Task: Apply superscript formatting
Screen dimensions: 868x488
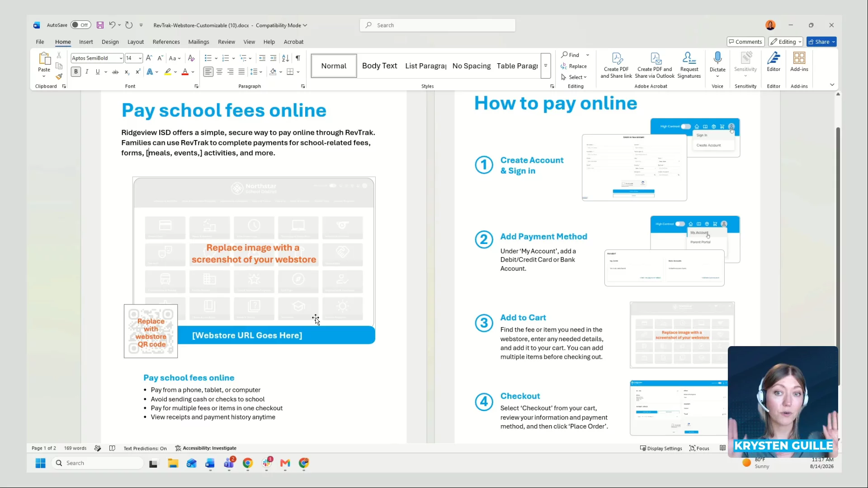Action: (138, 72)
